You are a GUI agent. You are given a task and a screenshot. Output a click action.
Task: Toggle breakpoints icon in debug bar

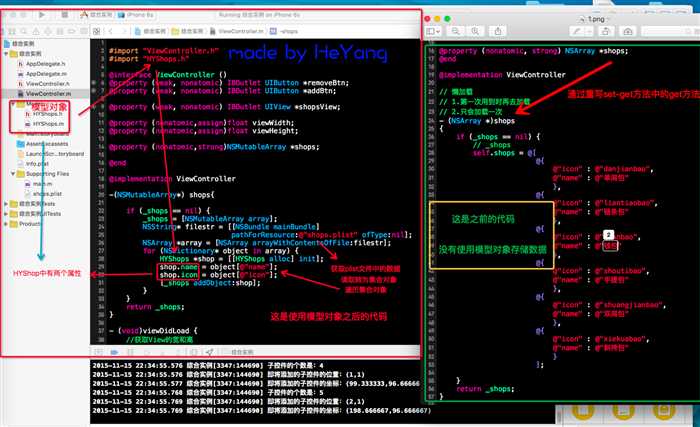tap(114, 352)
